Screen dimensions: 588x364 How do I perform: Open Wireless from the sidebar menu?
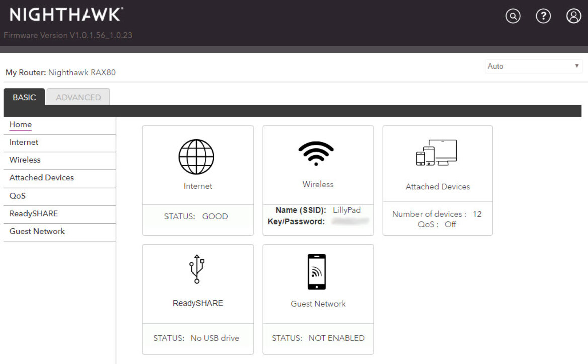click(x=60, y=160)
